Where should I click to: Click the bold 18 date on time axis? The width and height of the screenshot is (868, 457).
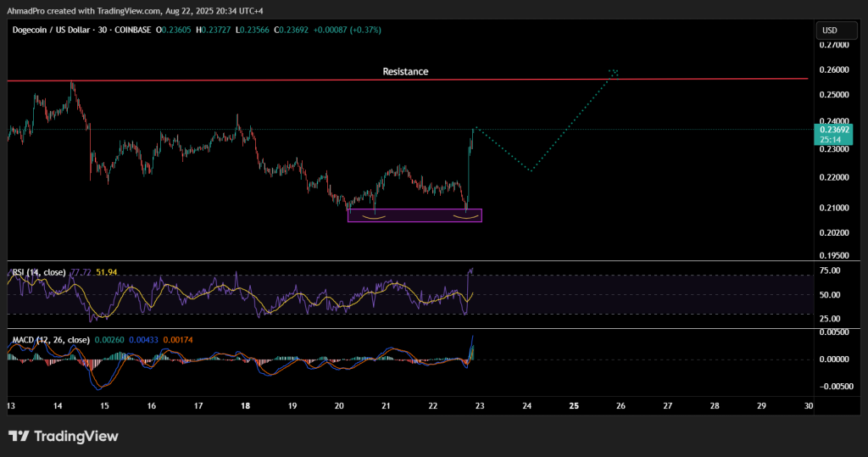click(244, 406)
